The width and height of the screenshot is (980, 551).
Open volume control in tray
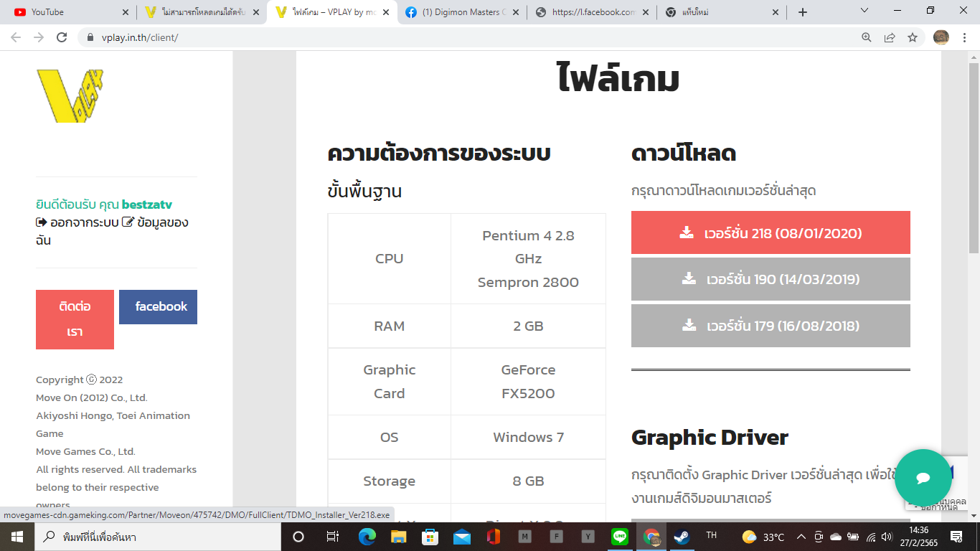pos(887,537)
